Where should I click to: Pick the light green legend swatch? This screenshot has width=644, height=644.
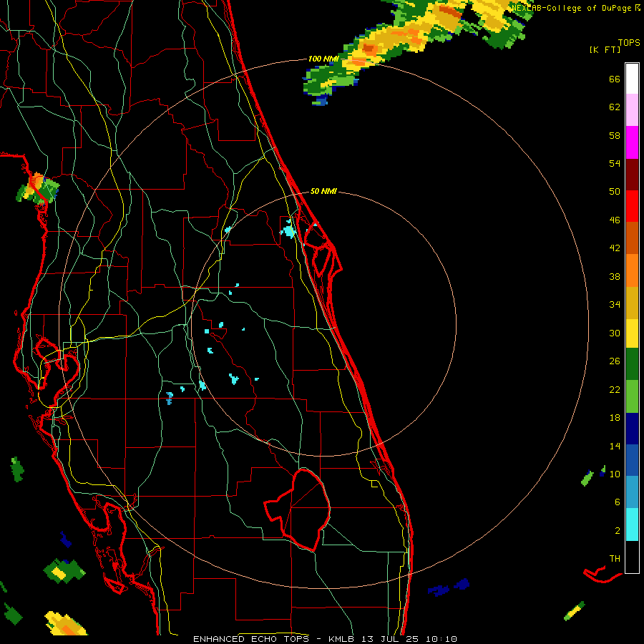pyautogui.click(x=632, y=396)
